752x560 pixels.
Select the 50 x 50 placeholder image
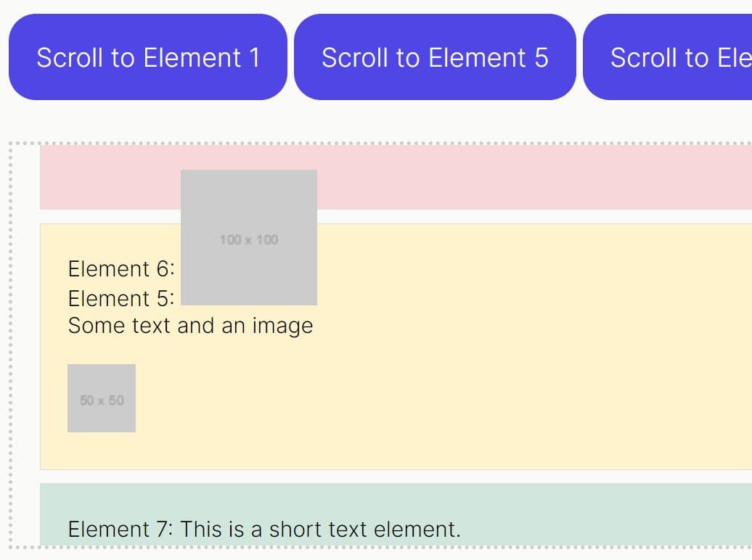point(102,398)
